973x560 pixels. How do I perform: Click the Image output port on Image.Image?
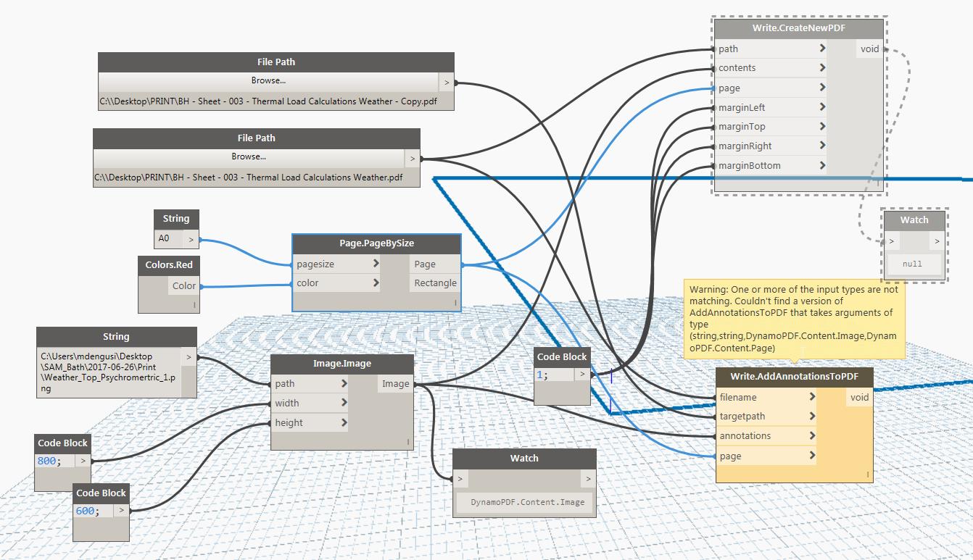coord(395,383)
